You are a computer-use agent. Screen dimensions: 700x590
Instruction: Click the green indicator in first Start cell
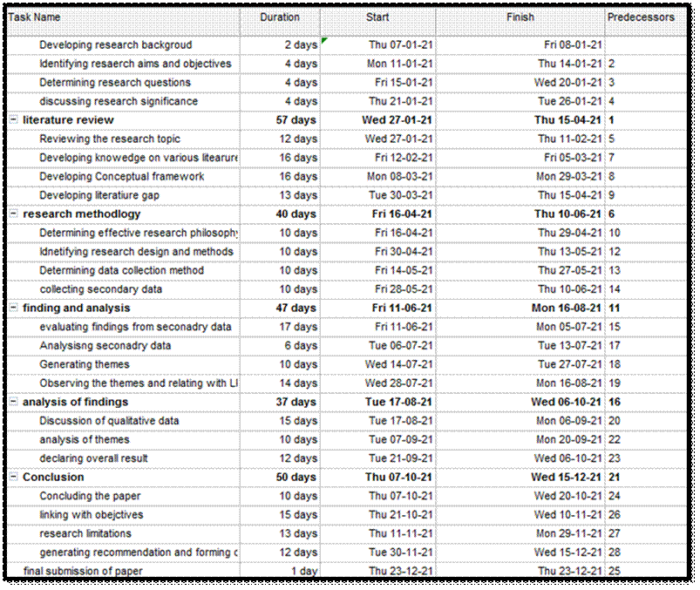tap(324, 40)
